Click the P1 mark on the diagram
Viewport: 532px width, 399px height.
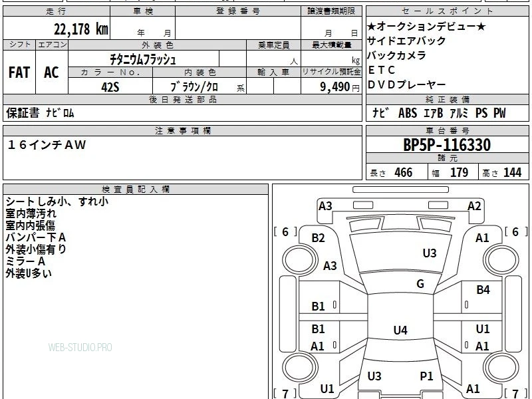(426, 376)
